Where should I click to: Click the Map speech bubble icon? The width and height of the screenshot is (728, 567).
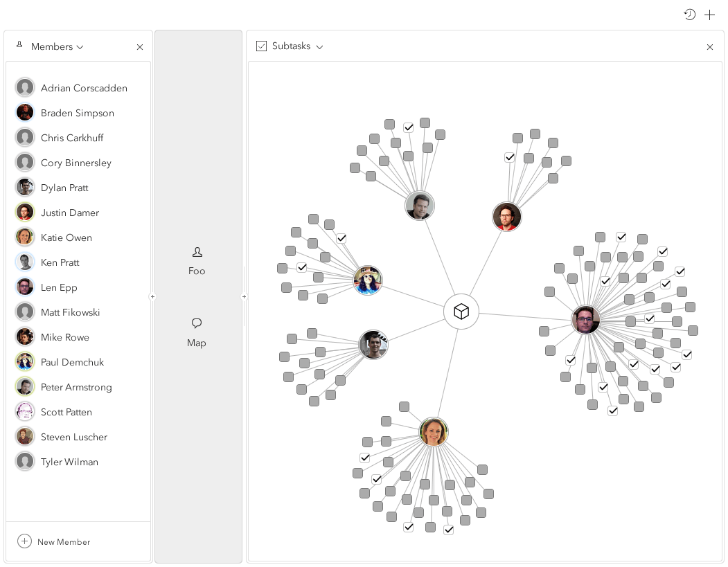[197, 323]
